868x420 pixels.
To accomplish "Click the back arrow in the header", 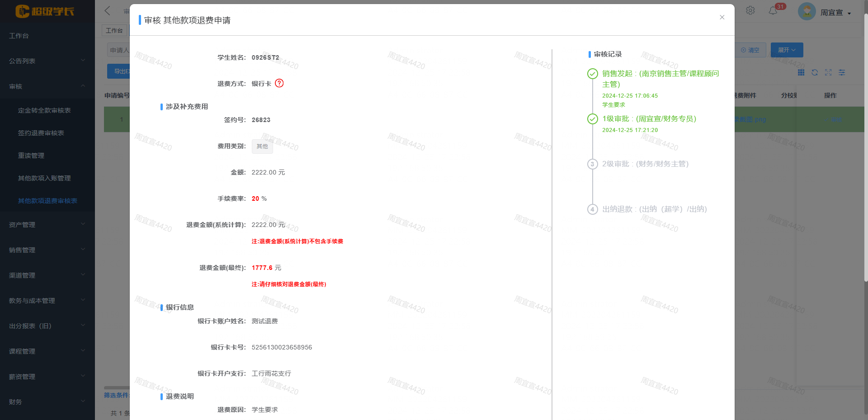I will pyautogui.click(x=108, y=11).
